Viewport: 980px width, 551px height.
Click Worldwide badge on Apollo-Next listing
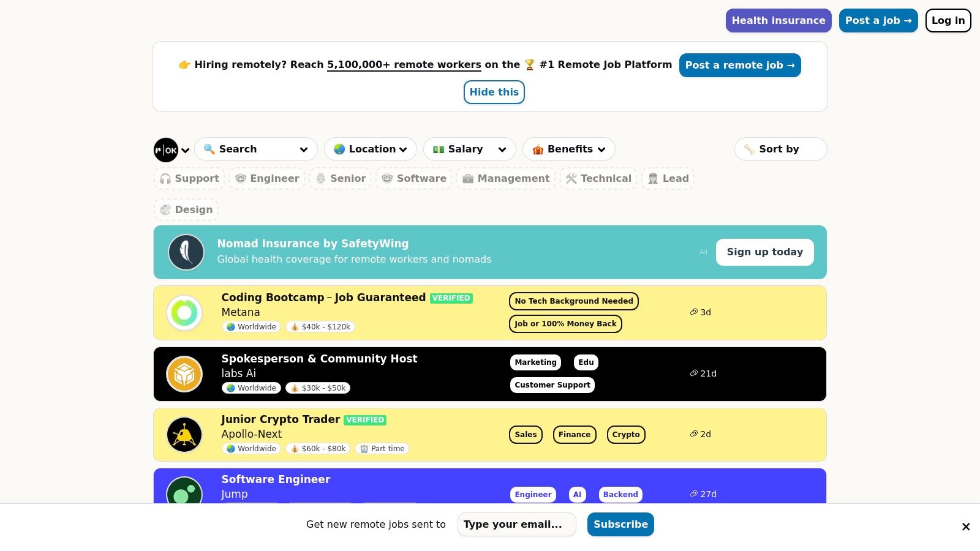point(252,449)
